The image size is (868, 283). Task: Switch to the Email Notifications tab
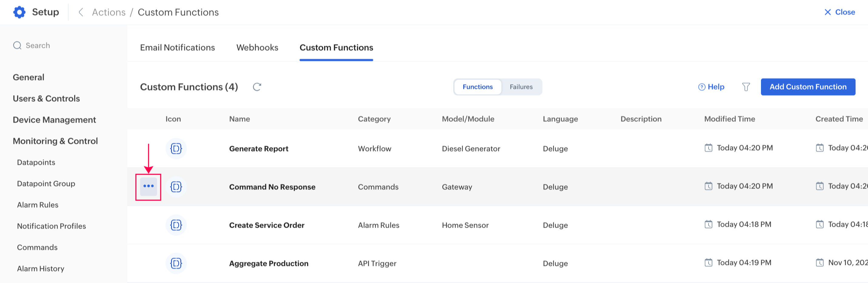(177, 48)
